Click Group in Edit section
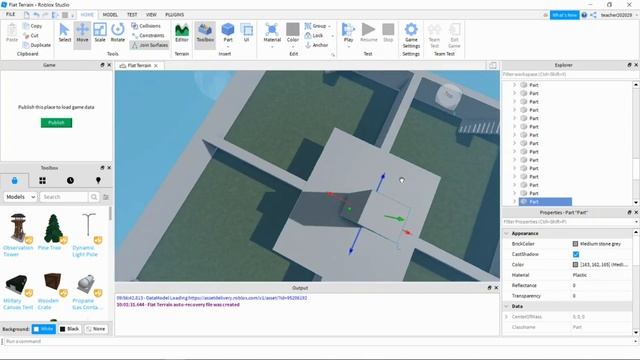640x360 pixels. 316,26
